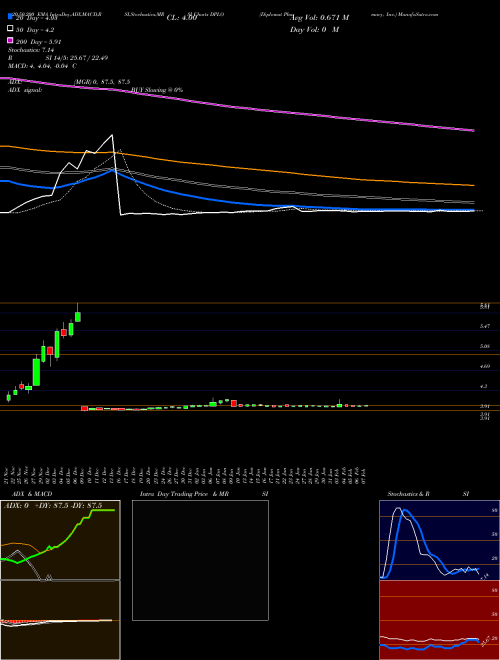Click the first red candlestick after the gap down
The height and width of the screenshot is (660, 500).
coord(84,408)
